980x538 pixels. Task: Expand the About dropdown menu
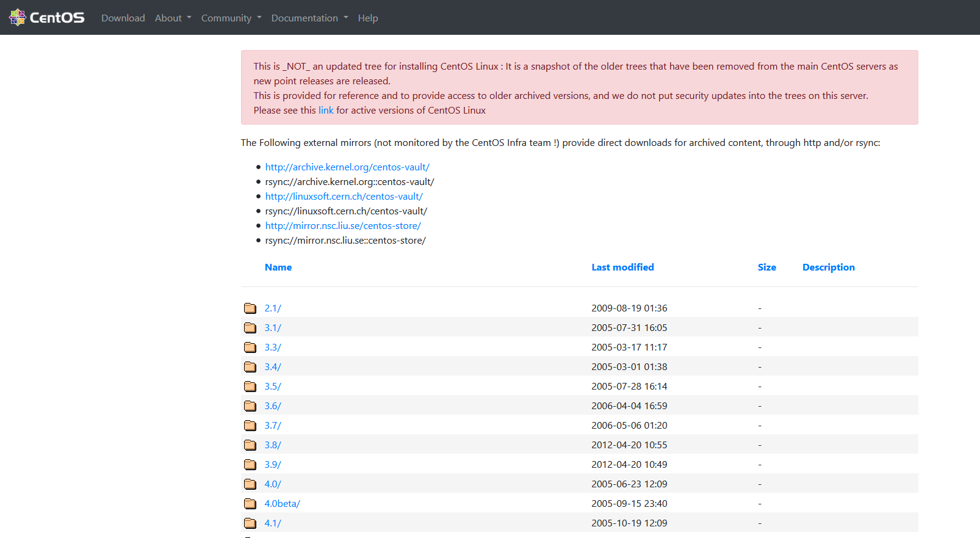[173, 18]
